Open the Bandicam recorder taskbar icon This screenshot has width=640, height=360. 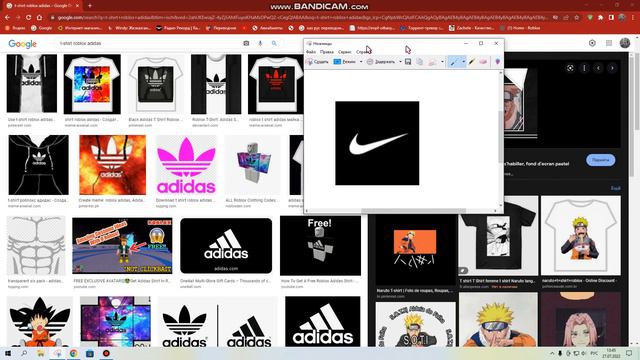[x=106, y=353]
